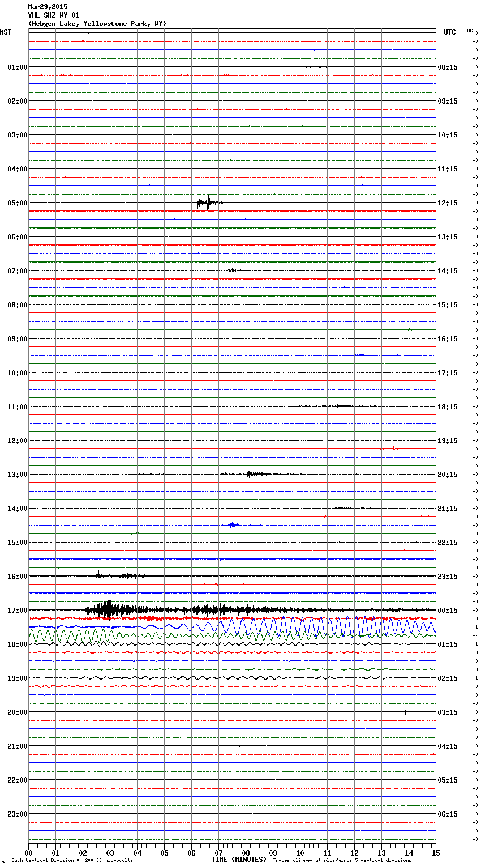Screen dimensions: 481x868
Task: Select minute 06 on the bottom axis
Action: click(x=191, y=853)
